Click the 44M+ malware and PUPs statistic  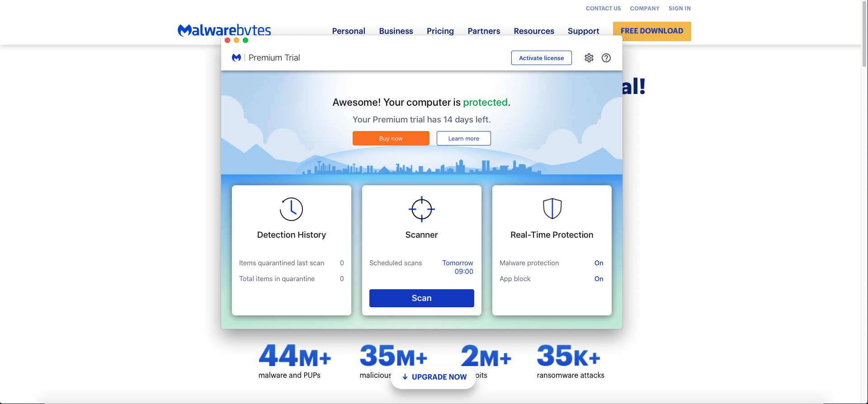(x=295, y=362)
